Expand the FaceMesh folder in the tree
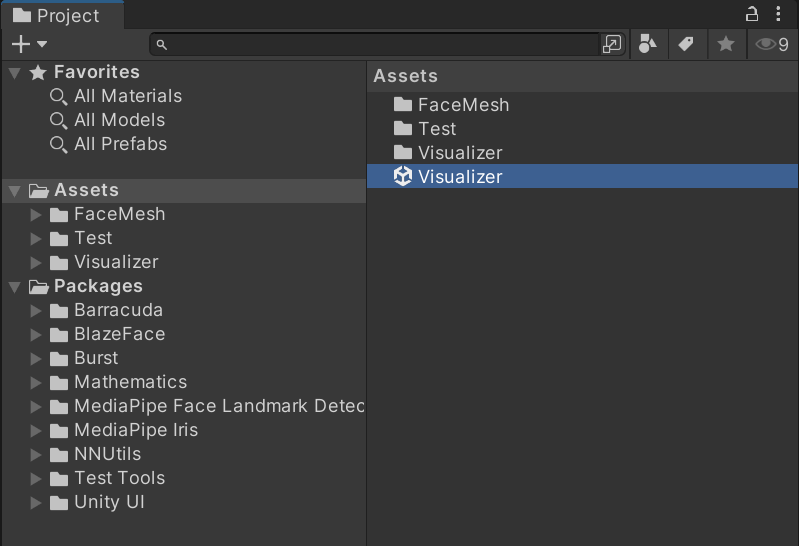 tap(36, 215)
